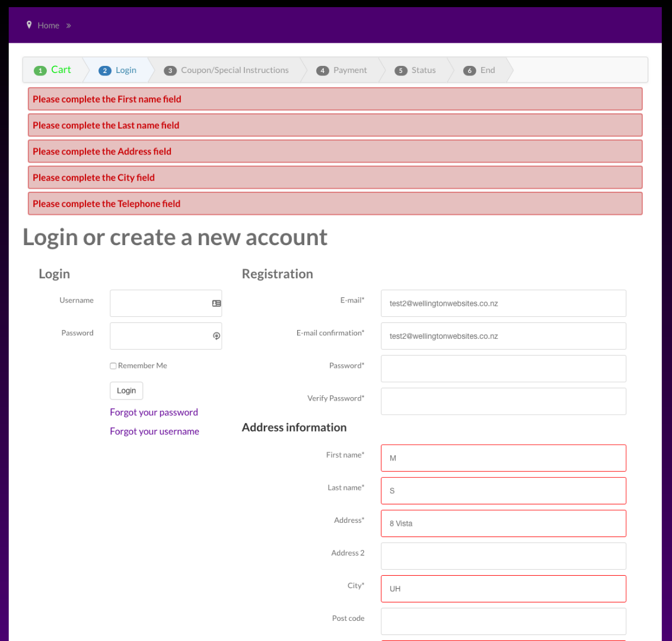Click the 'Login or create a new account' heading
The width and height of the screenshot is (672, 641).
(x=175, y=237)
